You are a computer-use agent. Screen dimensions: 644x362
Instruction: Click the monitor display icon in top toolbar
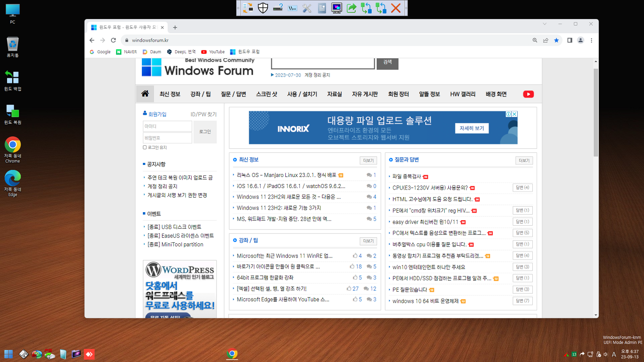[337, 8]
